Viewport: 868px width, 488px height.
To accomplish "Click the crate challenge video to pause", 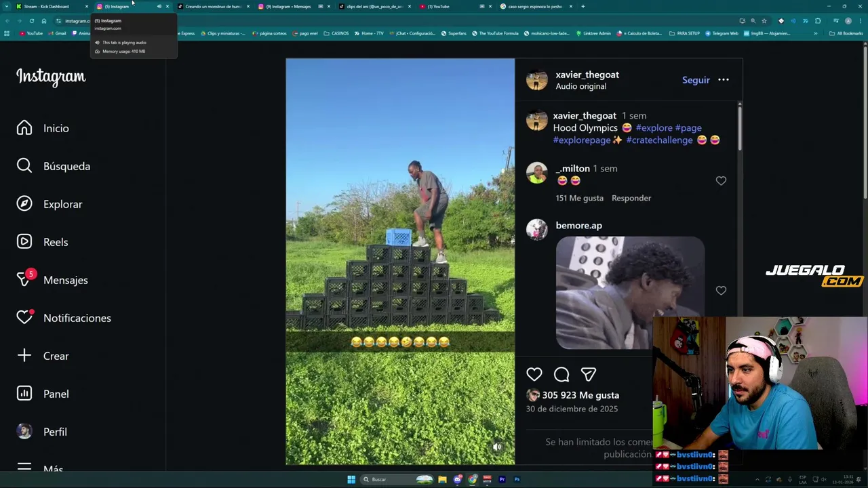I will (x=400, y=262).
